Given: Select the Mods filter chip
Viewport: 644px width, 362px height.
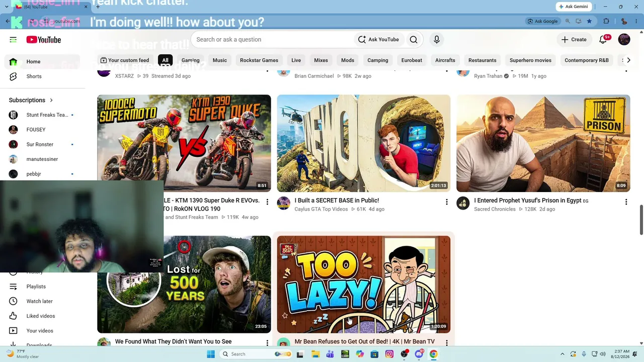Looking at the screenshot, I should (x=348, y=60).
